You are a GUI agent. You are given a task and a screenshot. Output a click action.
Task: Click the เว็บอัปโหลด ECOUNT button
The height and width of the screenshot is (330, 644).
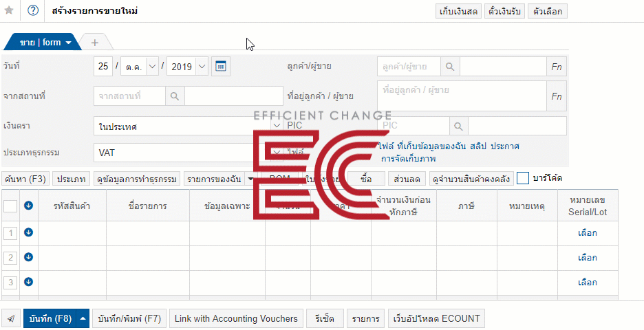click(x=437, y=318)
